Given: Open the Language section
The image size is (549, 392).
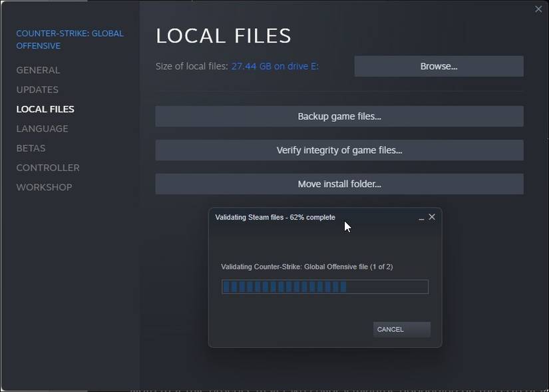Looking at the screenshot, I should point(42,128).
